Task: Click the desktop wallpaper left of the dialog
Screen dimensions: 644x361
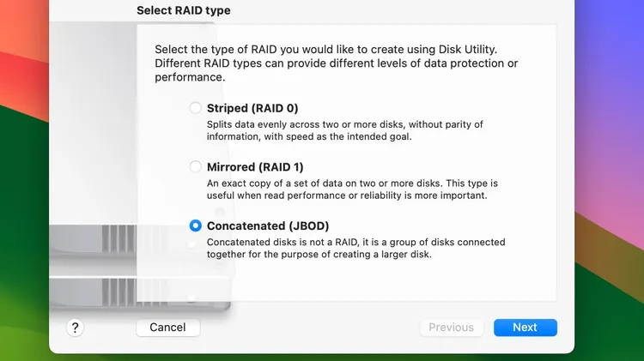Action: point(24,180)
